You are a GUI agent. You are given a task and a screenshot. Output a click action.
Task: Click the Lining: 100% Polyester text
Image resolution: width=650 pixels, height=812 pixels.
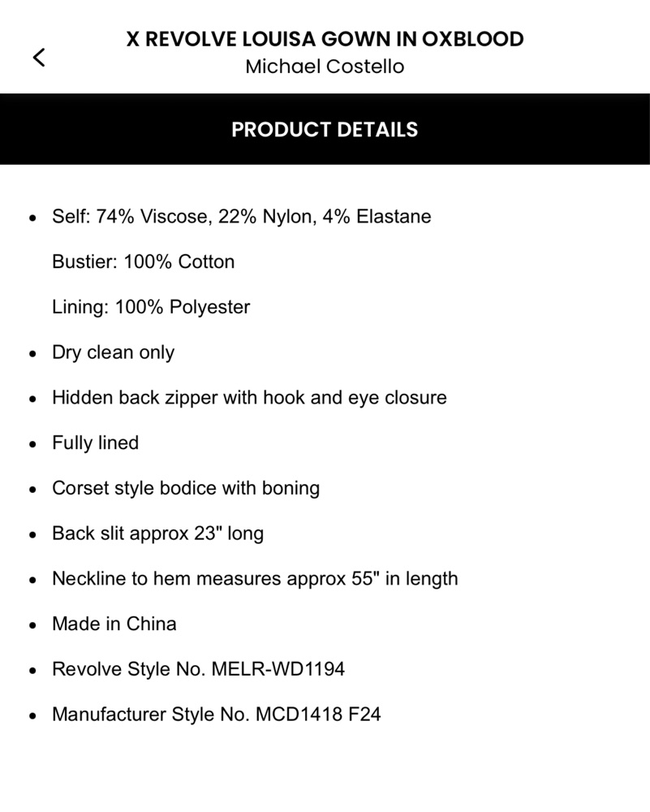click(151, 308)
